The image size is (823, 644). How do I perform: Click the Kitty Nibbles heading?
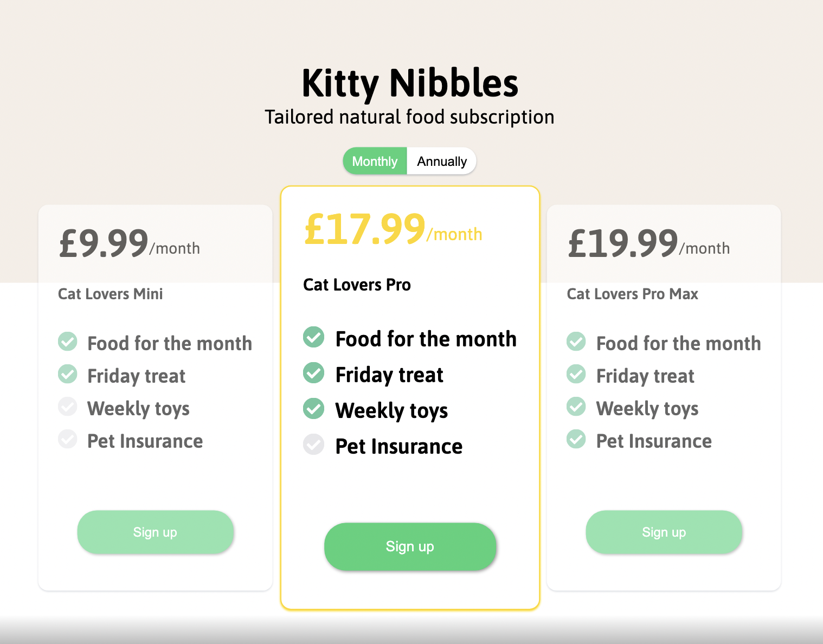(410, 83)
